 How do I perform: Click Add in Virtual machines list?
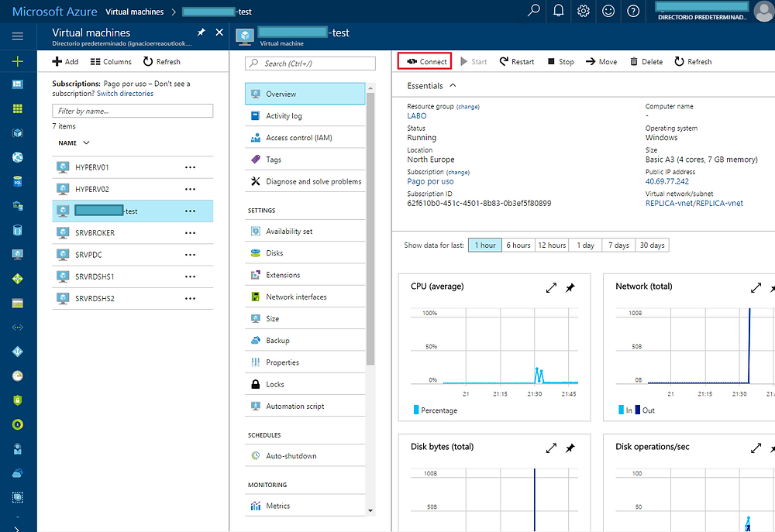pyautogui.click(x=65, y=62)
